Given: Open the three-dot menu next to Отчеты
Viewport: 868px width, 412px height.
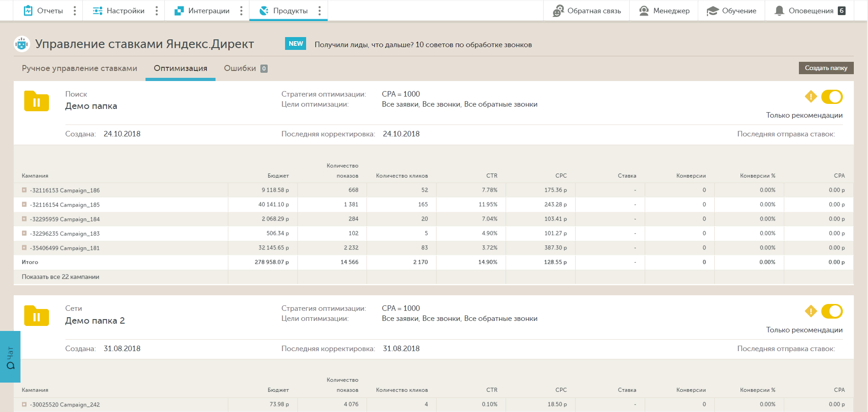Looking at the screenshot, I should click(x=75, y=11).
